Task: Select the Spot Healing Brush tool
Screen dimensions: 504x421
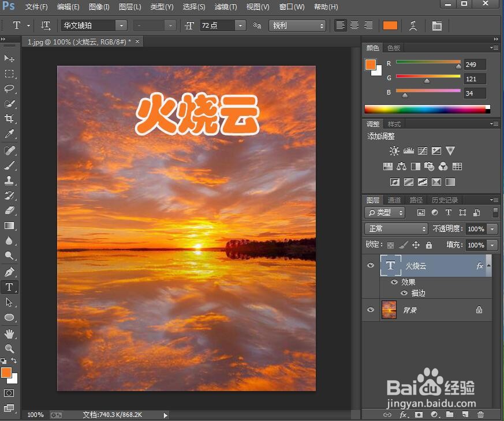Action: tap(9, 151)
